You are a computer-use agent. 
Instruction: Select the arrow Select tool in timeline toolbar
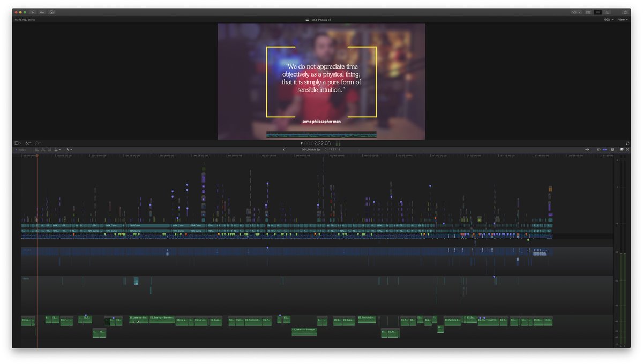tap(68, 150)
